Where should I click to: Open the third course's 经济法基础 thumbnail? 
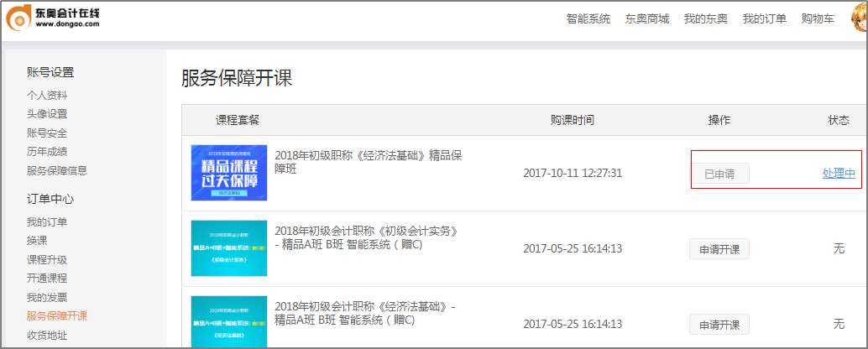coord(228,323)
